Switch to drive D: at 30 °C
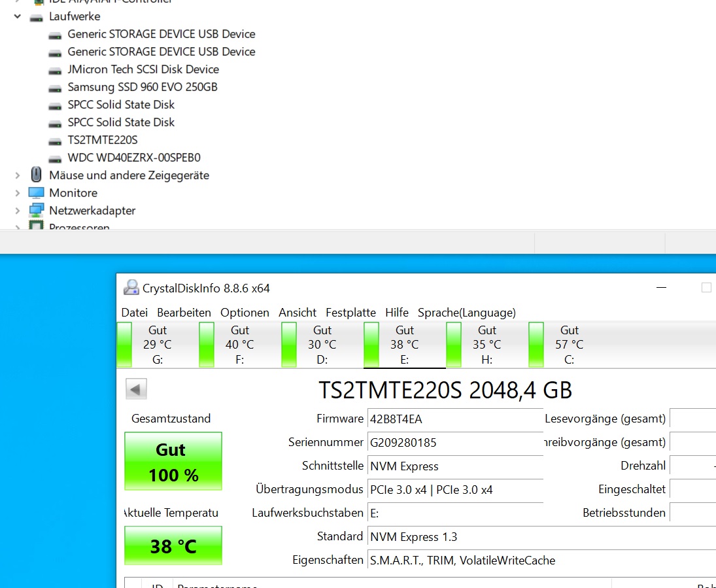This screenshot has width=716, height=588. pos(322,345)
